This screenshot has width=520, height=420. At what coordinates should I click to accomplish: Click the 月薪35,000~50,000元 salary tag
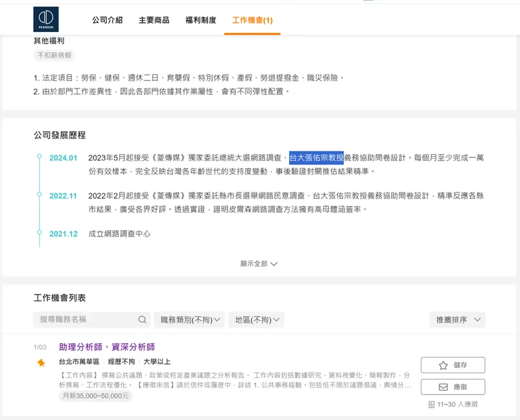coord(96,396)
